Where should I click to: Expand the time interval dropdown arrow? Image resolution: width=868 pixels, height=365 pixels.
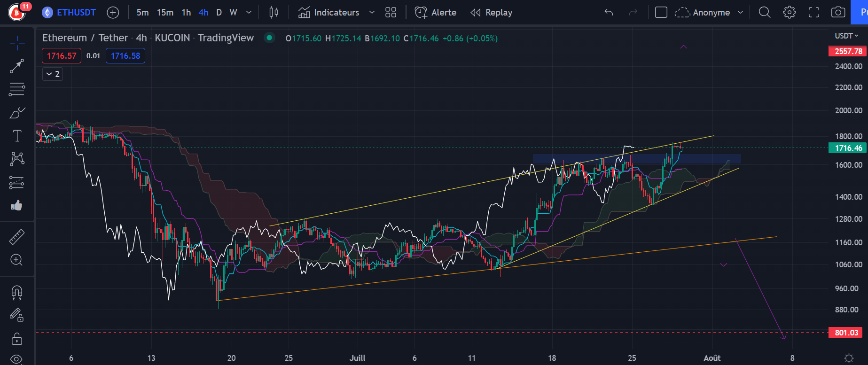pyautogui.click(x=249, y=12)
